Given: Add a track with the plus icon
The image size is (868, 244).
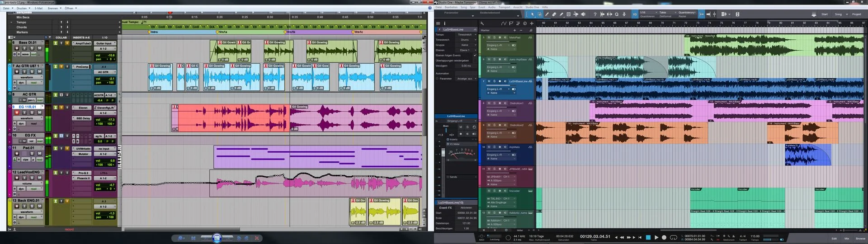Looking at the screenshot, I should click(x=532, y=23).
